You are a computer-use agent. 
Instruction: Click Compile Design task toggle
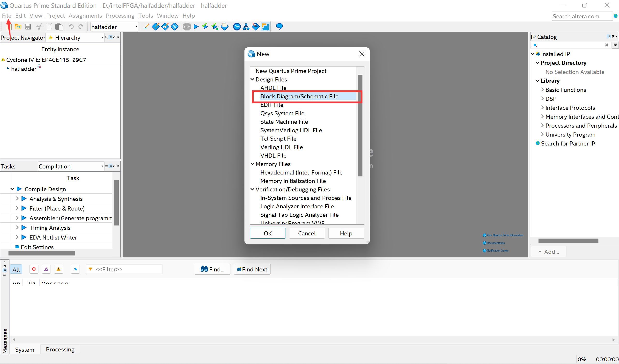click(12, 189)
